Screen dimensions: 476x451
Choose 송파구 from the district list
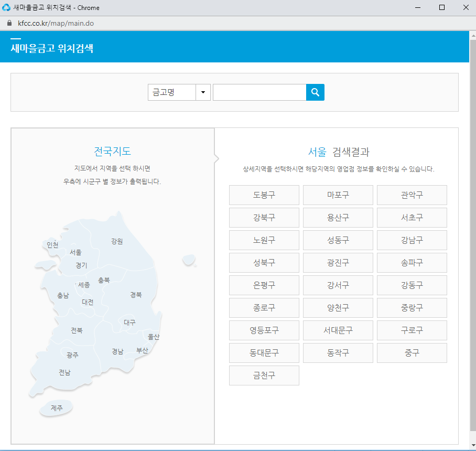point(412,263)
